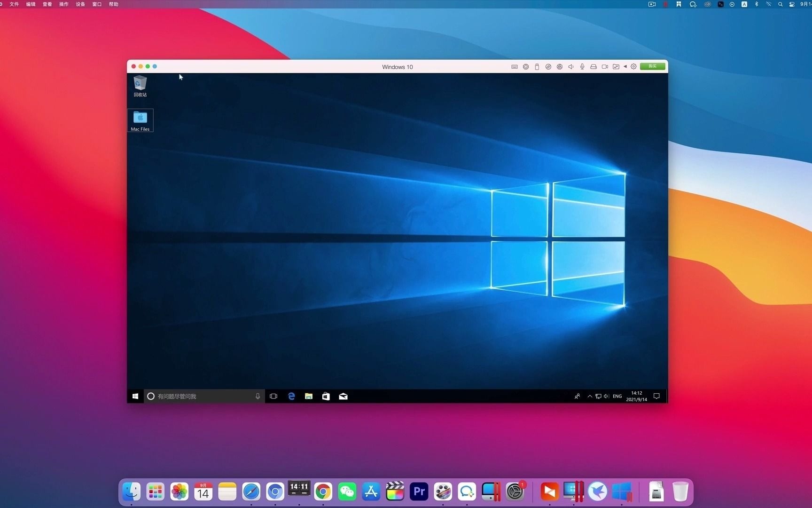Click the clock widget showing 14:11 in Dock

point(299,489)
